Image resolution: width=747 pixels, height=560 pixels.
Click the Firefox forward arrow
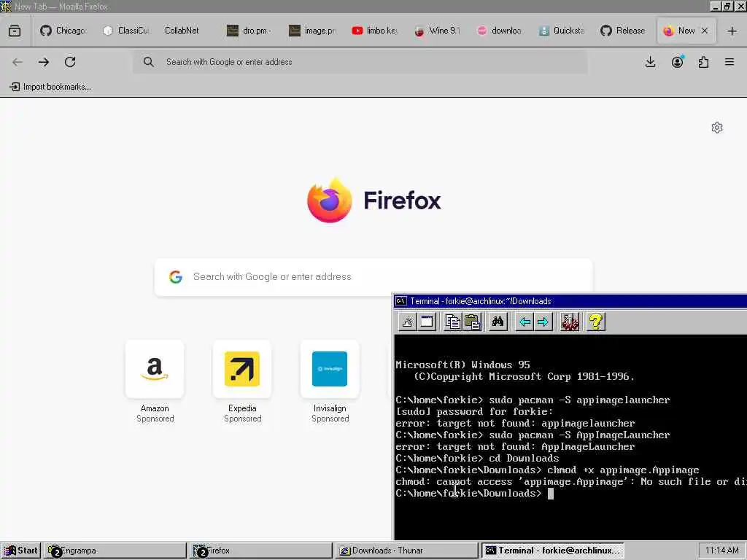tap(44, 62)
